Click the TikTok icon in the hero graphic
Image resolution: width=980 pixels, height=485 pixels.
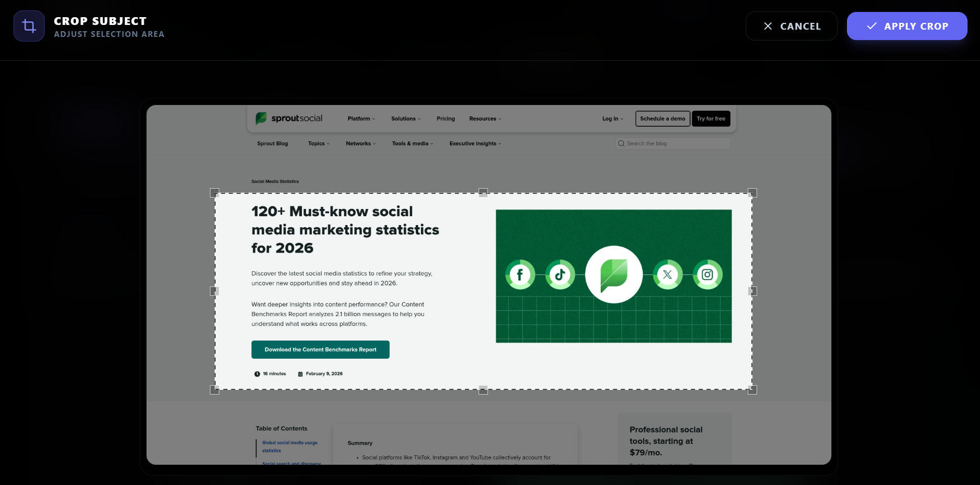click(560, 274)
